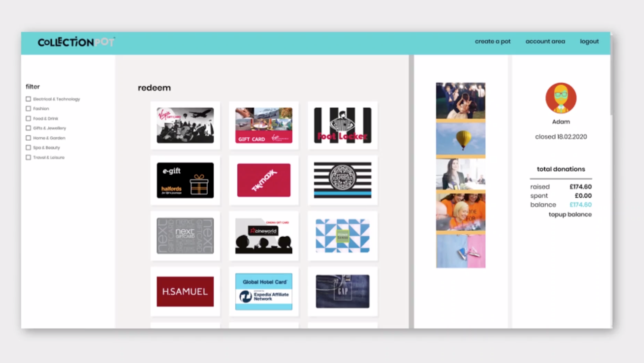Pick the H.Samuel gift card
The width and height of the screenshot is (644, 363).
(185, 291)
